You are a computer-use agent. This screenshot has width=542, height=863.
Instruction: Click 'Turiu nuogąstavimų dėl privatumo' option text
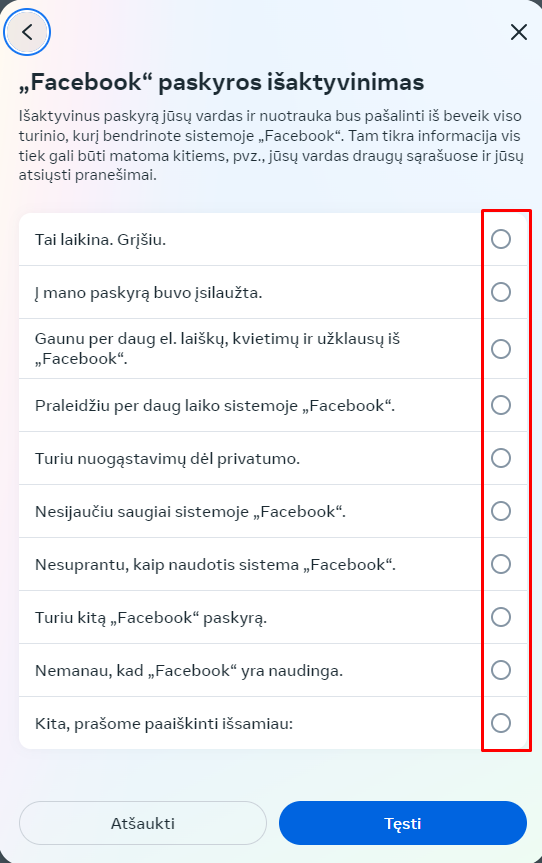click(x=167, y=458)
